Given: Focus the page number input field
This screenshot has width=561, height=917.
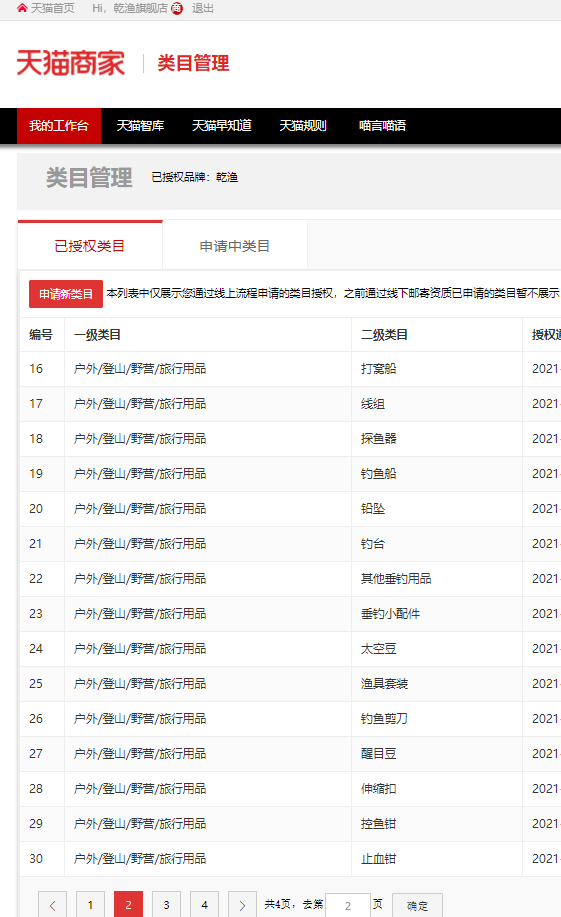Looking at the screenshot, I should [348, 905].
